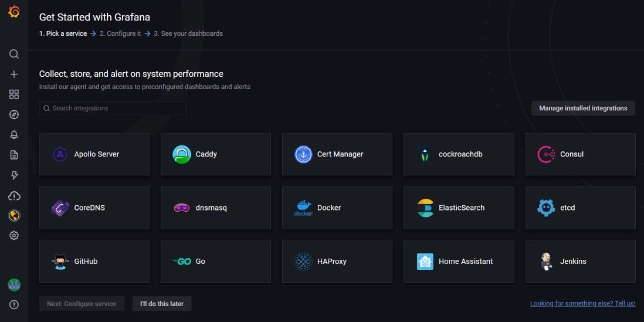
Task: Select the etcd card label
Action: click(568, 208)
